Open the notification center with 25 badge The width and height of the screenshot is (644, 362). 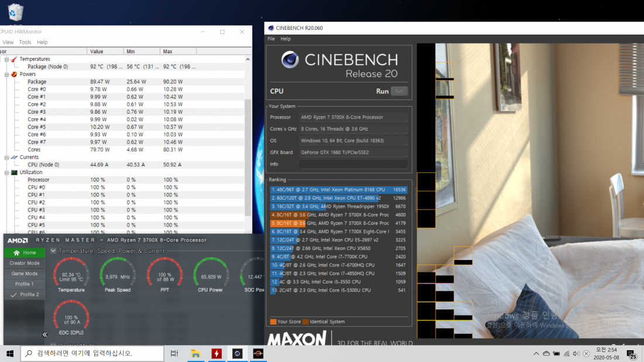[632, 354]
